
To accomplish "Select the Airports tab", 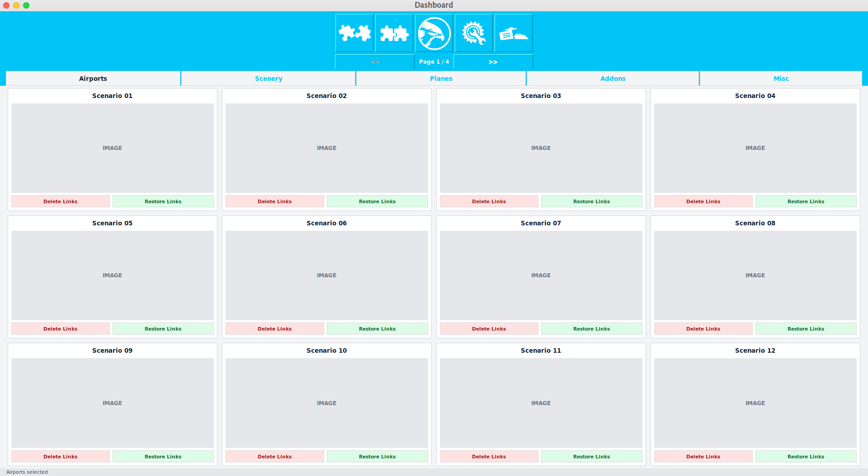I will (93, 79).
